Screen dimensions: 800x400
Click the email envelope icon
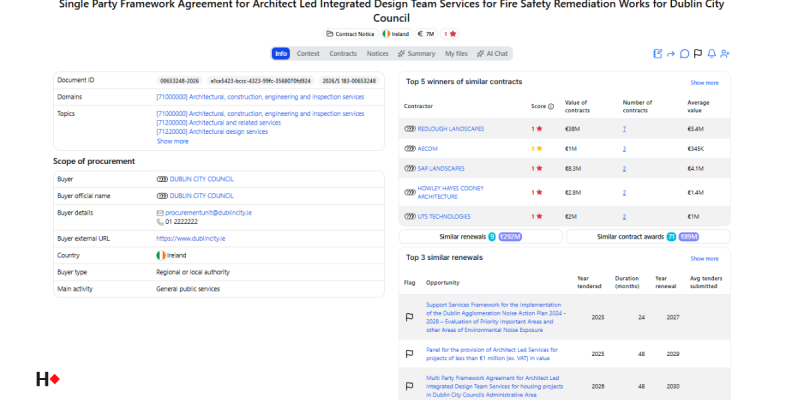(x=160, y=213)
